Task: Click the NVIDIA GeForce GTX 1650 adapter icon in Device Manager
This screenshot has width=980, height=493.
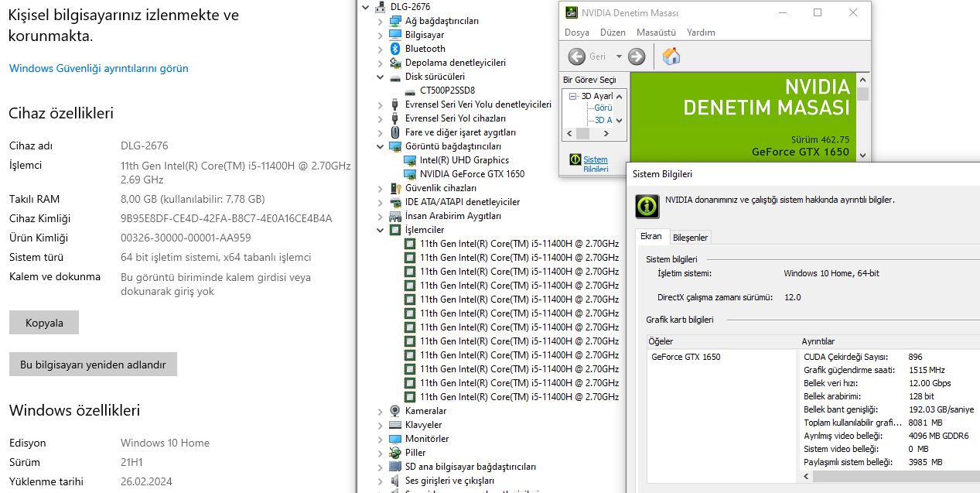Action: pyautogui.click(x=410, y=174)
